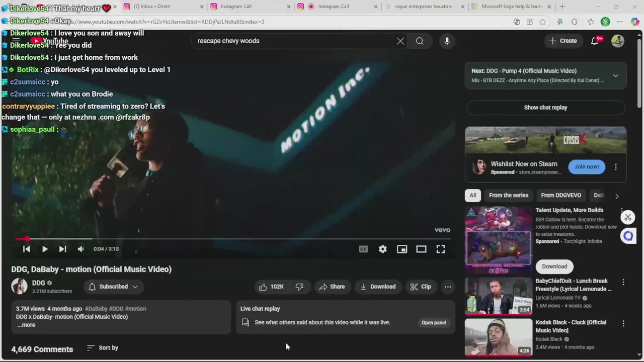Viewport: 644px width, 362px height.
Task: Open more actions ellipsis beside Clip
Action: pos(448,287)
